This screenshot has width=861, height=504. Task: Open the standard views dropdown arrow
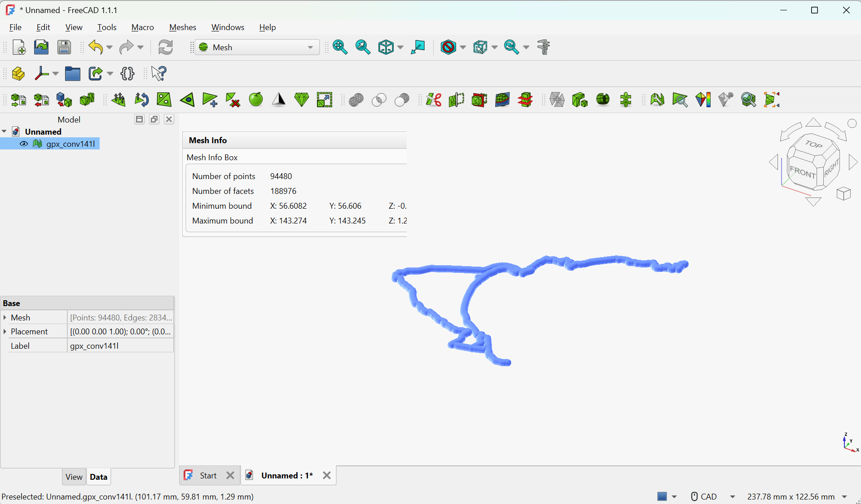pyautogui.click(x=400, y=47)
